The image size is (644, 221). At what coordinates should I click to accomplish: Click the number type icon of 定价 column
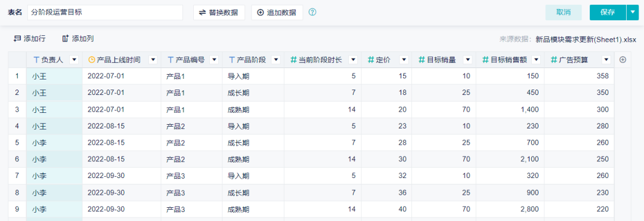point(370,60)
